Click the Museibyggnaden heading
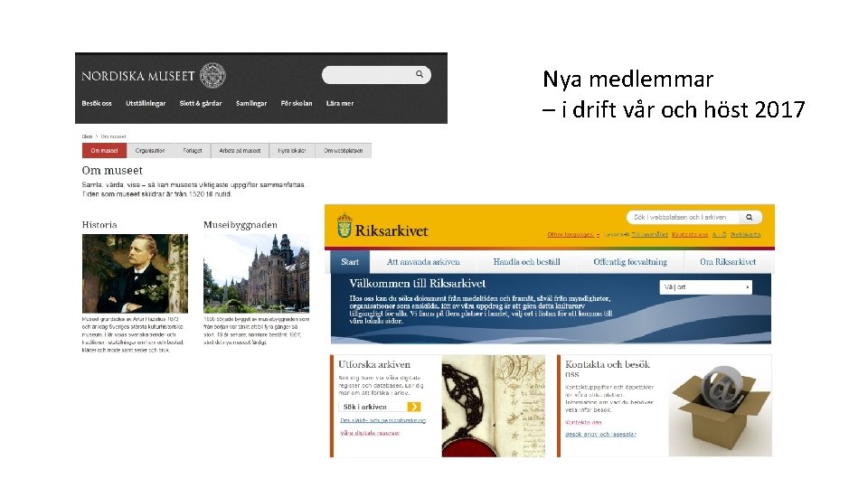This screenshot has height=488, width=868. (241, 225)
